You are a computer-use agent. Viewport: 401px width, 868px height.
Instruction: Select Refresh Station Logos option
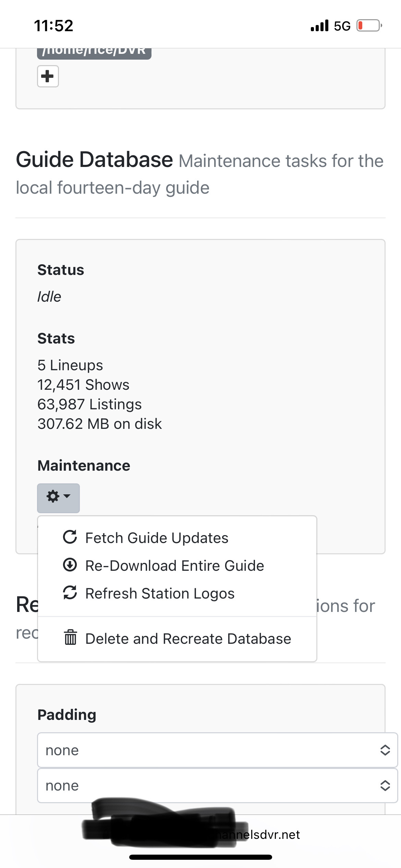(160, 593)
